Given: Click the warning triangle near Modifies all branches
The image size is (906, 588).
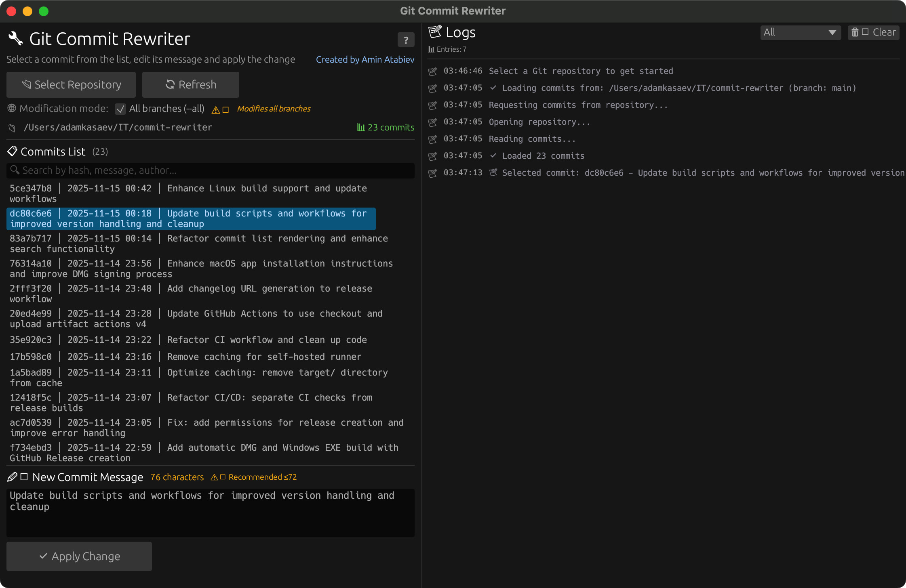Looking at the screenshot, I should click(x=216, y=110).
